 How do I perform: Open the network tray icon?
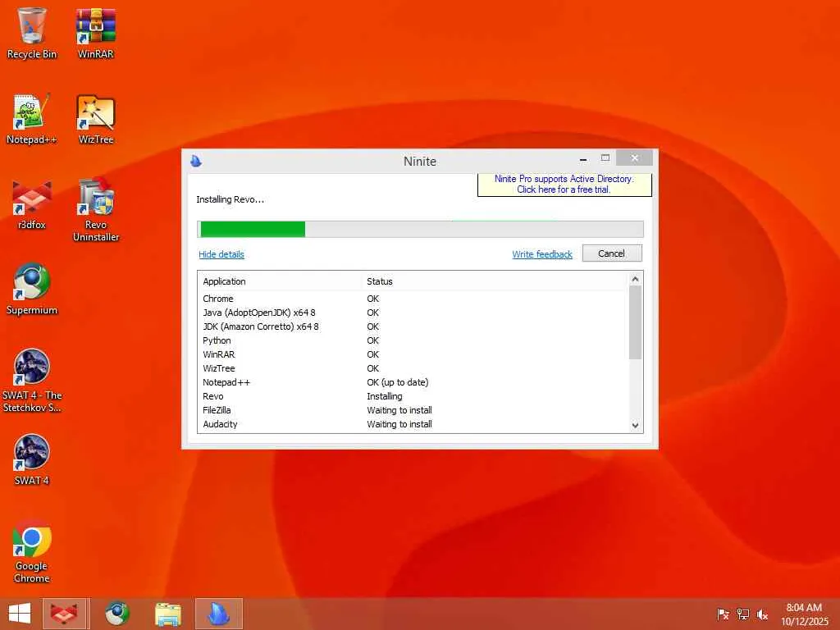click(743, 614)
